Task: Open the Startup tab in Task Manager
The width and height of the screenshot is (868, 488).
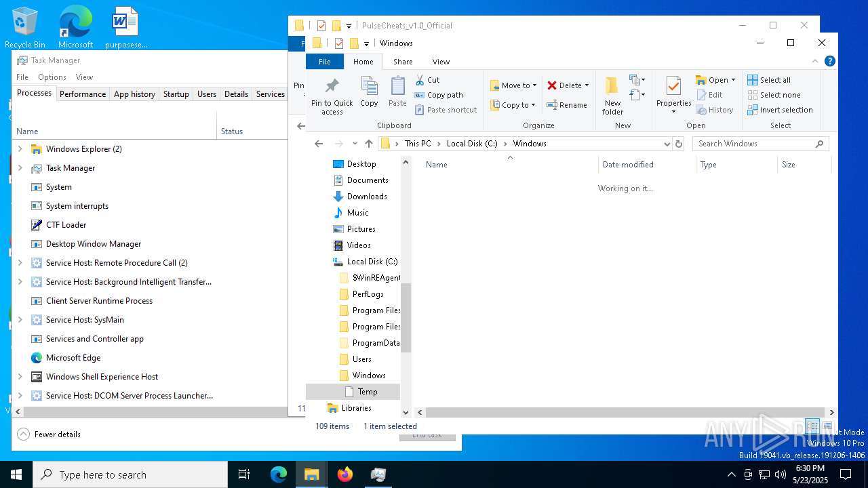Action: [176, 94]
